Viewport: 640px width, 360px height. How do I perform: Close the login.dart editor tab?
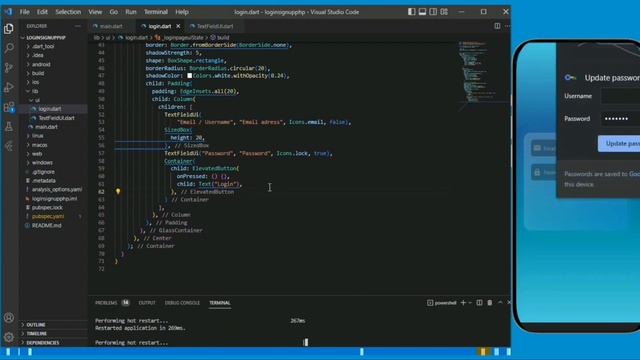(x=178, y=26)
